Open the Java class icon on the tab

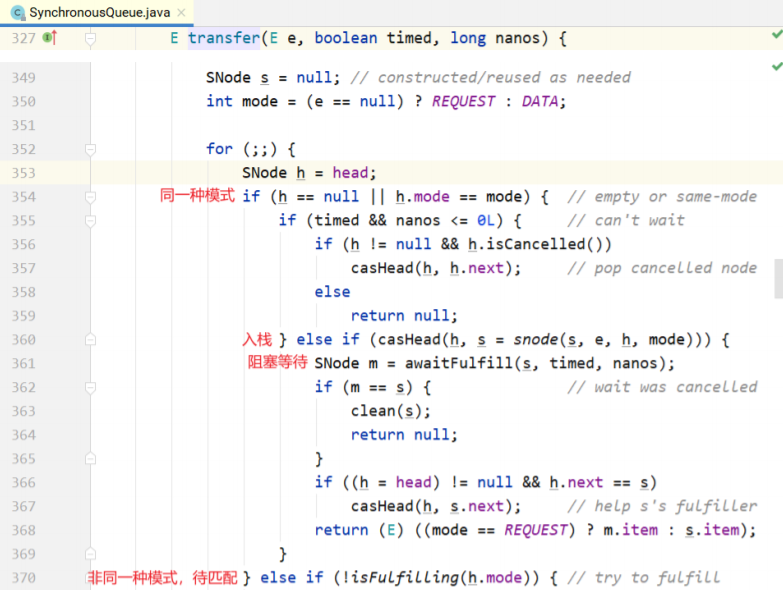click(18, 12)
